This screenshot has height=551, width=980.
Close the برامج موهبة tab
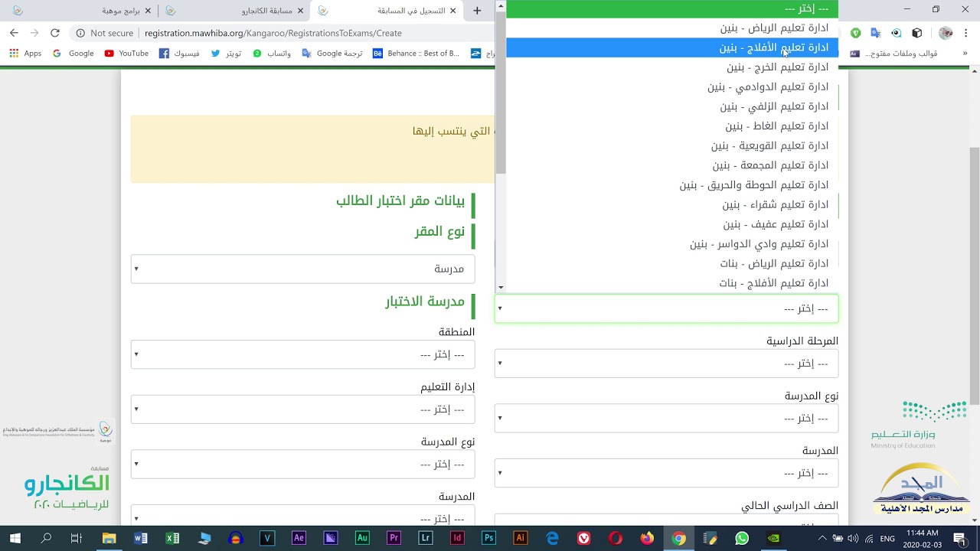pos(149,11)
